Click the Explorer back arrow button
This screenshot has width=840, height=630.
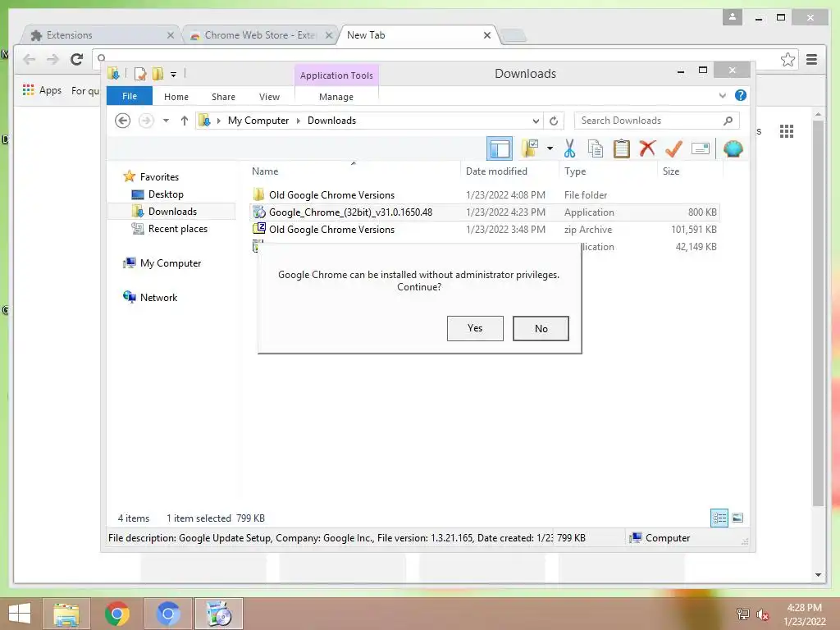point(123,121)
